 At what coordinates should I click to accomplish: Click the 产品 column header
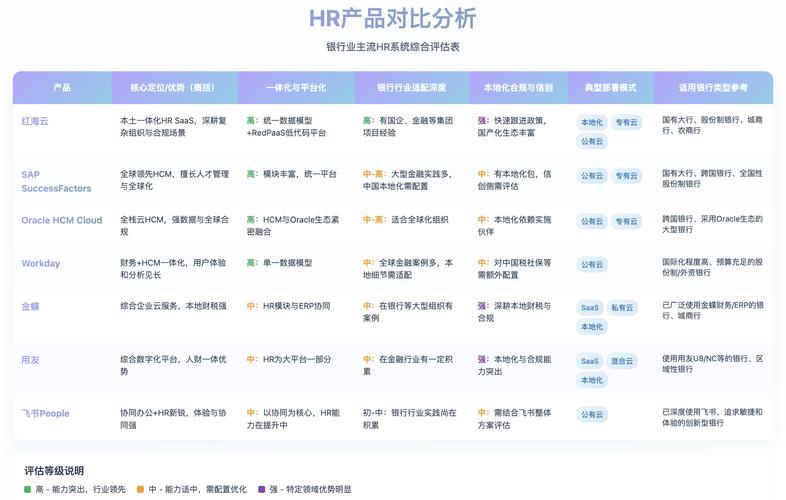62,87
